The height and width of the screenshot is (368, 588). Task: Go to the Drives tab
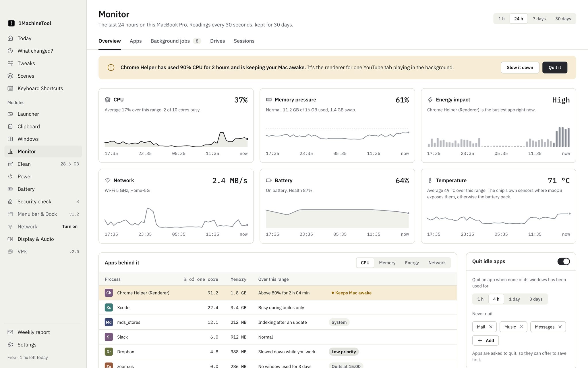217,41
